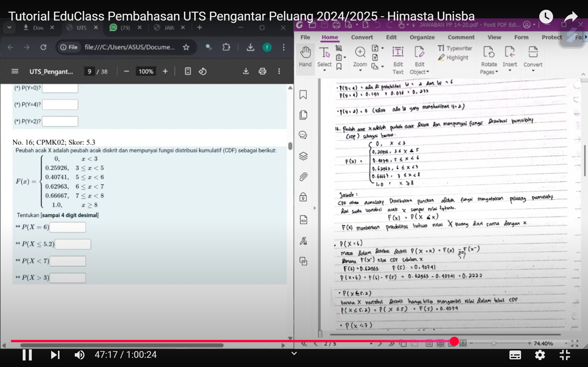Expand the Foxit side navigation panel
Image resolution: width=588 pixels, height=367 pixels.
(314, 208)
